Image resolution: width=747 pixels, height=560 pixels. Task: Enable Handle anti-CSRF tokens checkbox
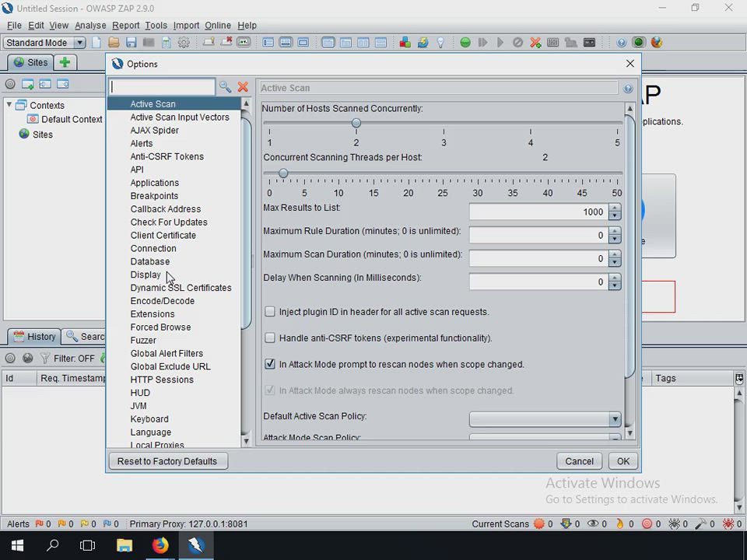(x=270, y=338)
